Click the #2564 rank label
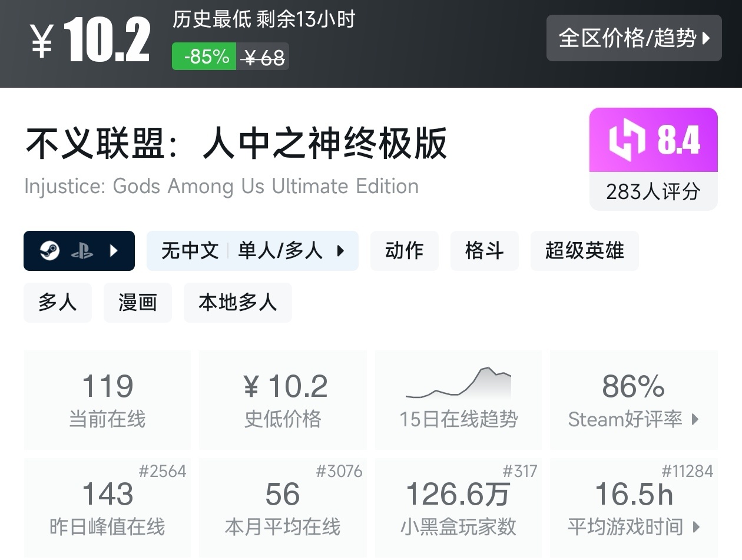This screenshot has width=742, height=560. pyautogui.click(x=163, y=471)
